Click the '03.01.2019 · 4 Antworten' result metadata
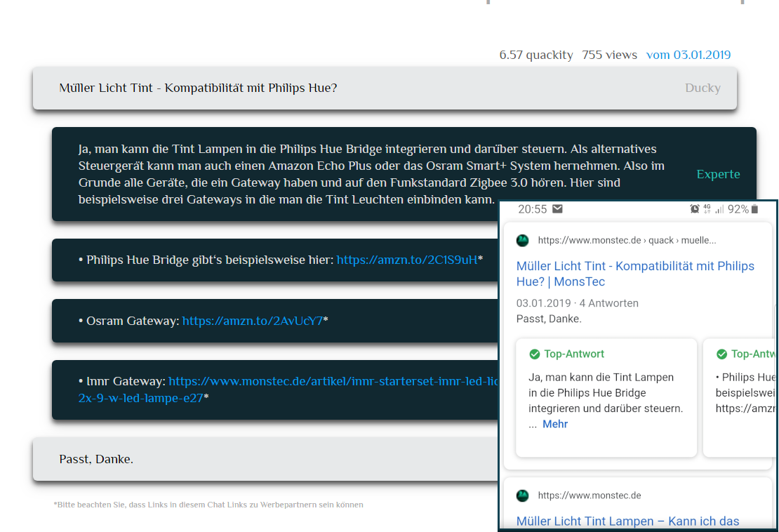 click(x=578, y=303)
